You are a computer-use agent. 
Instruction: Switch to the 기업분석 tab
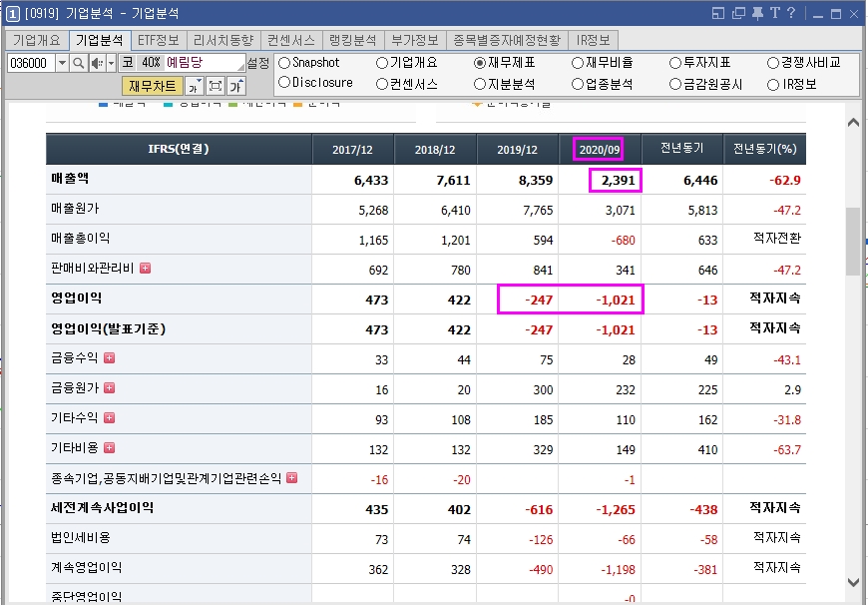(100, 41)
